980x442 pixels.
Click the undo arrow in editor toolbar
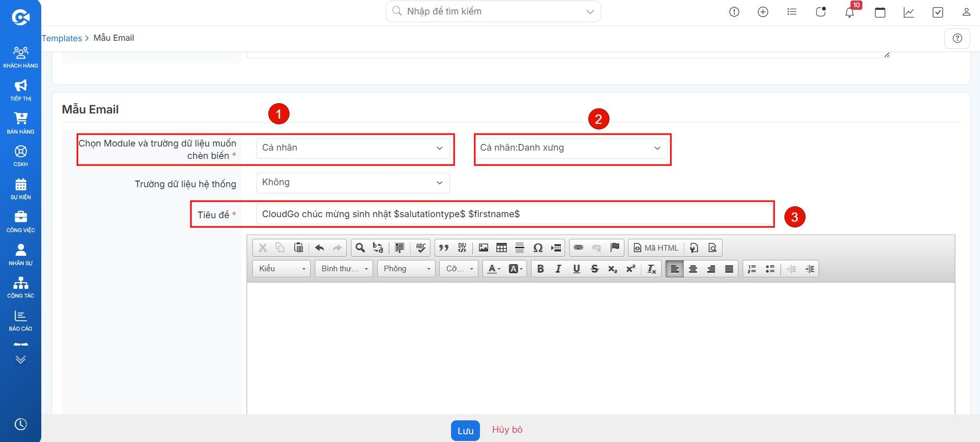pyautogui.click(x=319, y=248)
